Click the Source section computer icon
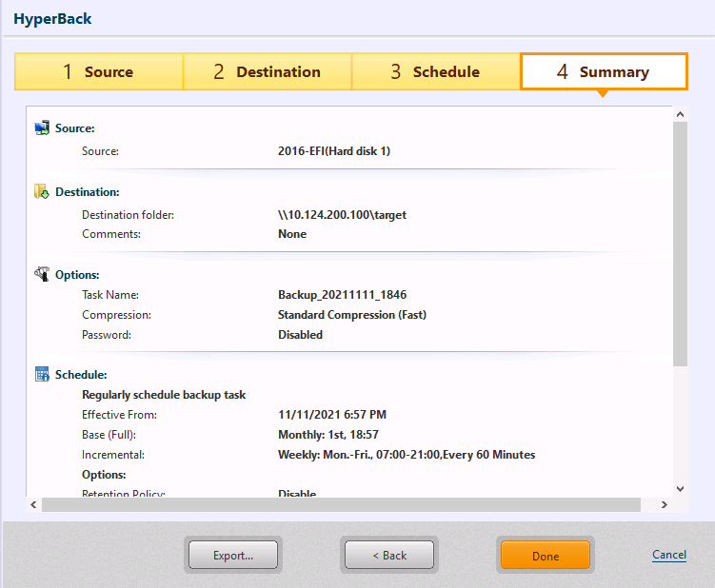This screenshot has width=715, height=588. tap(42, 127)
